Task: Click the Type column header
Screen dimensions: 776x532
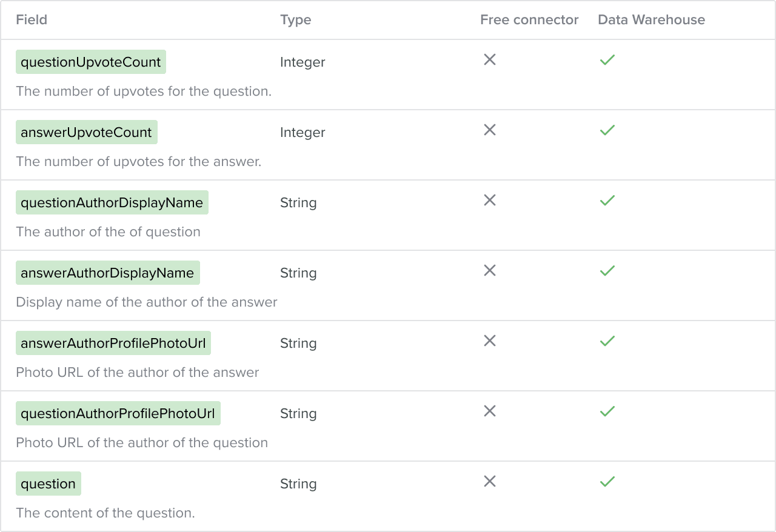Action: [296, 19]
